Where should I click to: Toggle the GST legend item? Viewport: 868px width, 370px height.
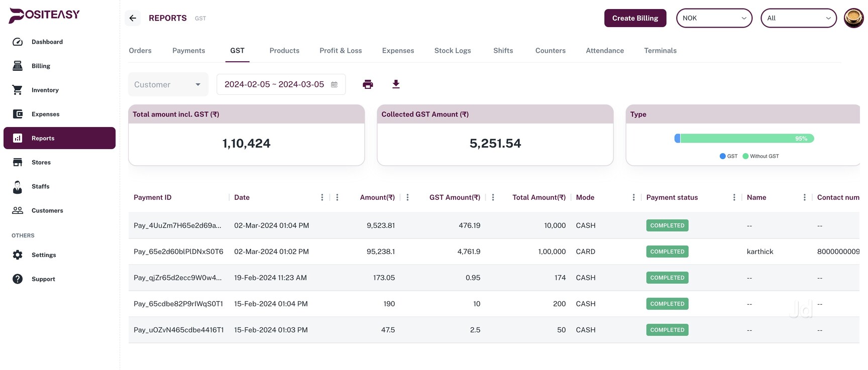tap(728, 156)
